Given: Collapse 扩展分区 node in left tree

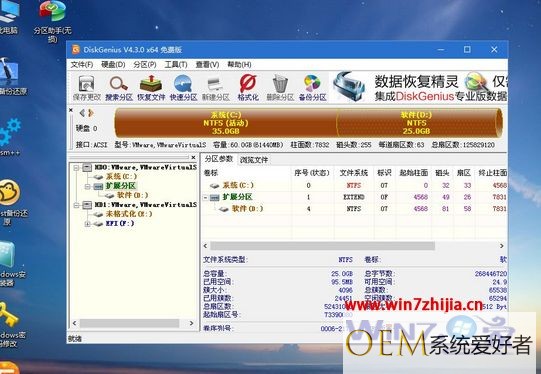Looking at the screenshot, I should point(88,186).
